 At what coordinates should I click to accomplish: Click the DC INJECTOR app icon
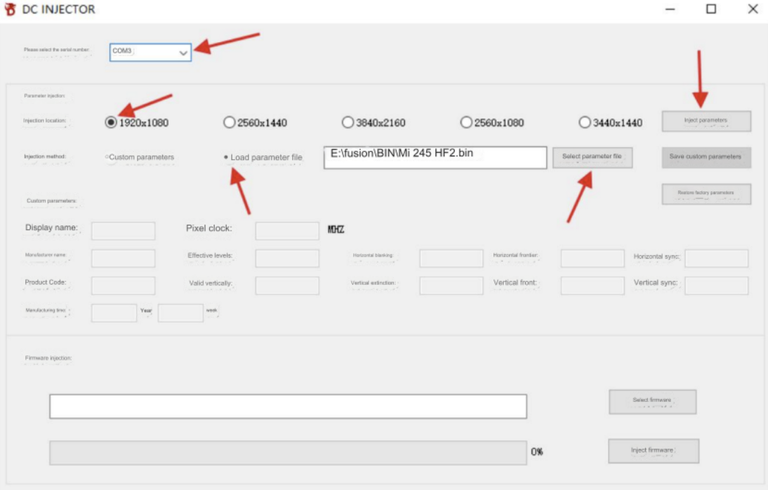10,9
